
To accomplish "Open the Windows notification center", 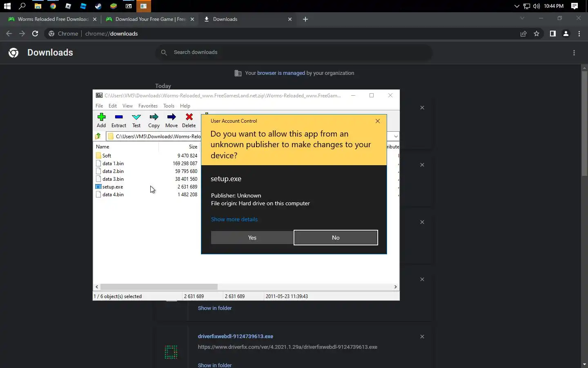I will pos(575,6).
